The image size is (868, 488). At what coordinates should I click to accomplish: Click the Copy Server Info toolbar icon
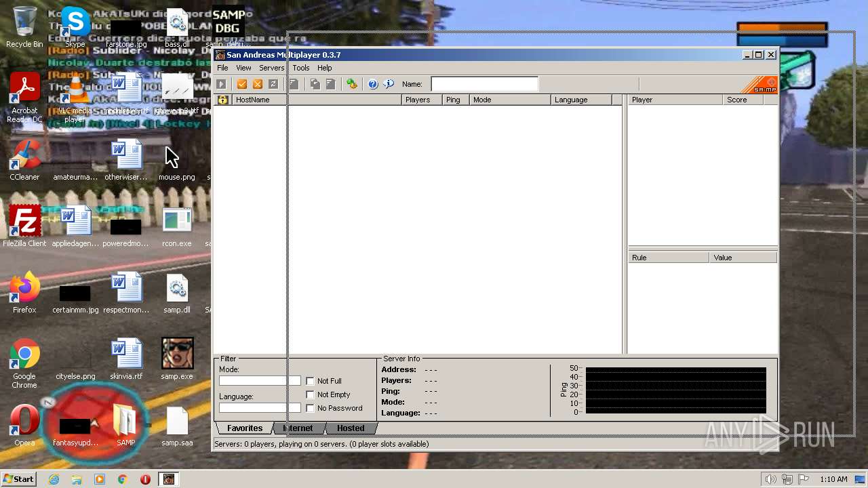point(315,84)
